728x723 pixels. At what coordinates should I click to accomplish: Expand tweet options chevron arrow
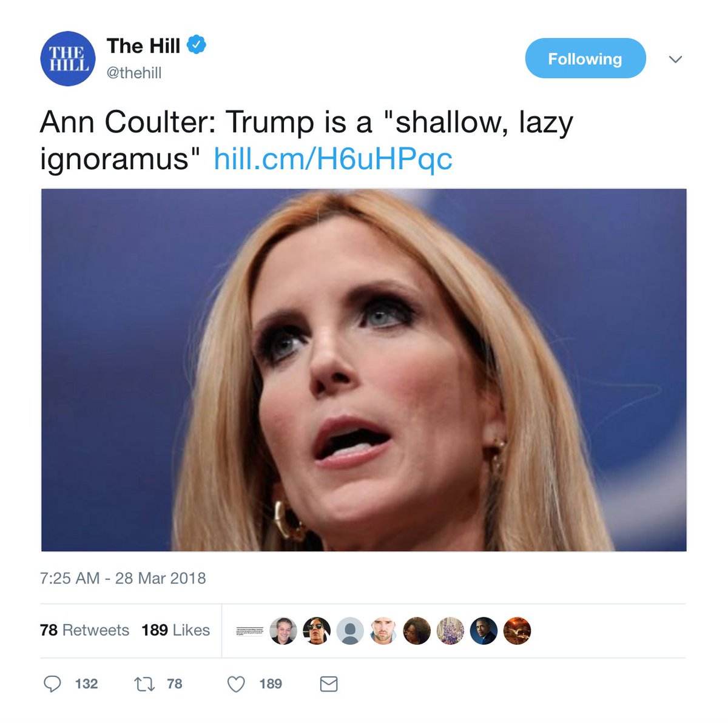click(x=675, y=59)
